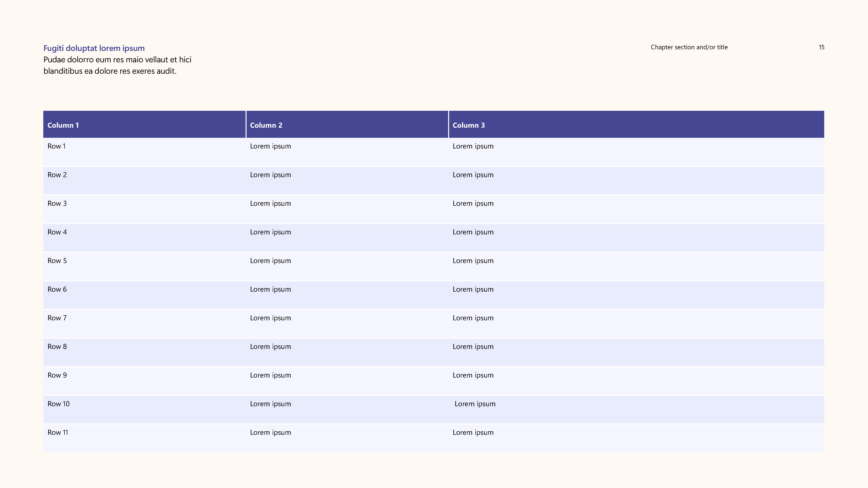Click the 'Row 9' label cell
Viewport: 868px width, 488px height.
pyautogui.click(x=144, y=381)
